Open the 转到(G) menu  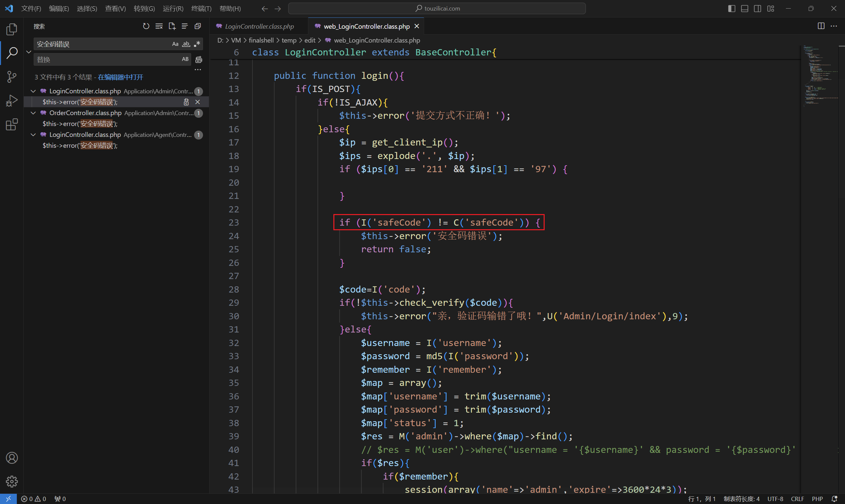pos(144,9)
